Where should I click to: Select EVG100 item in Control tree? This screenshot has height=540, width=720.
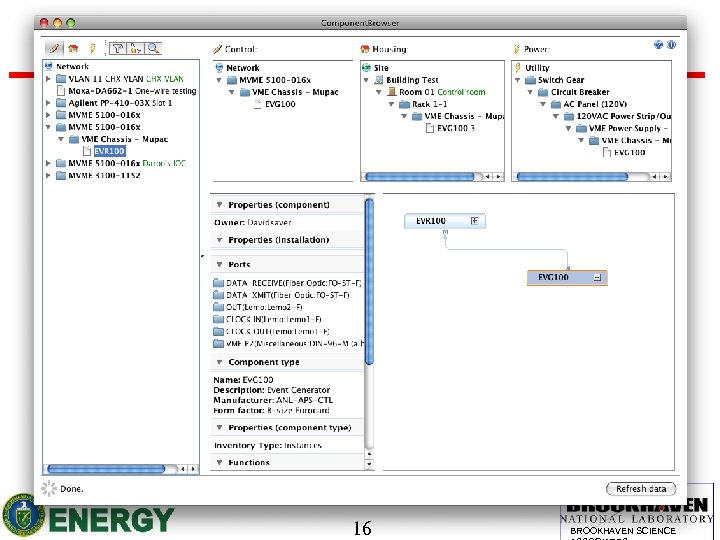click(x=280, y=104)
